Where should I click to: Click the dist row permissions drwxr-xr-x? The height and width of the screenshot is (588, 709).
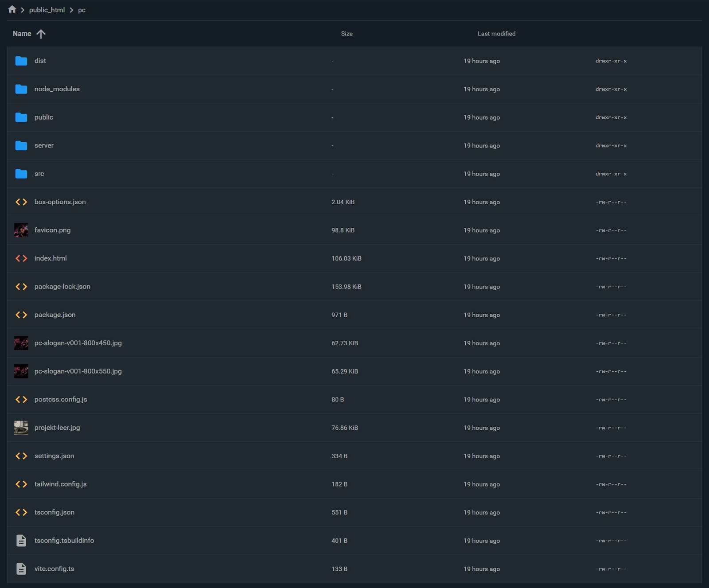point(611,61)
